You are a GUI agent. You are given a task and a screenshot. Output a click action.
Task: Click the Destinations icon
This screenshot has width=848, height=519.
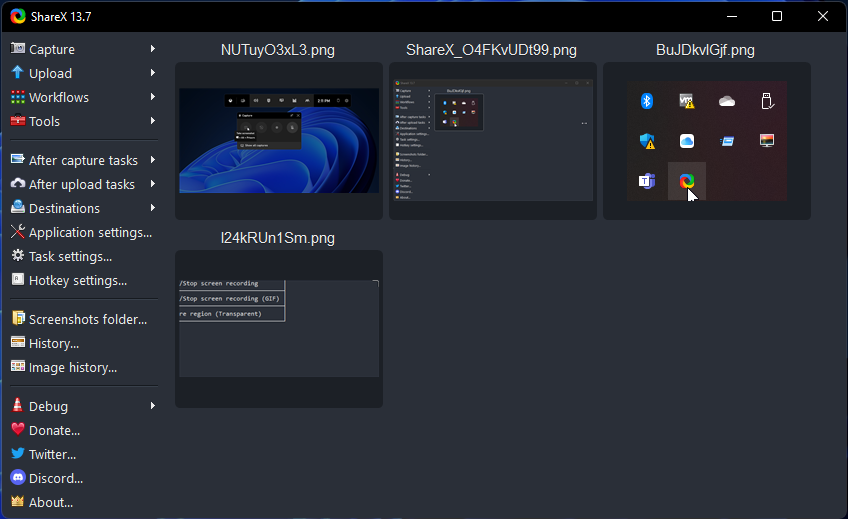tap(18, 207)
